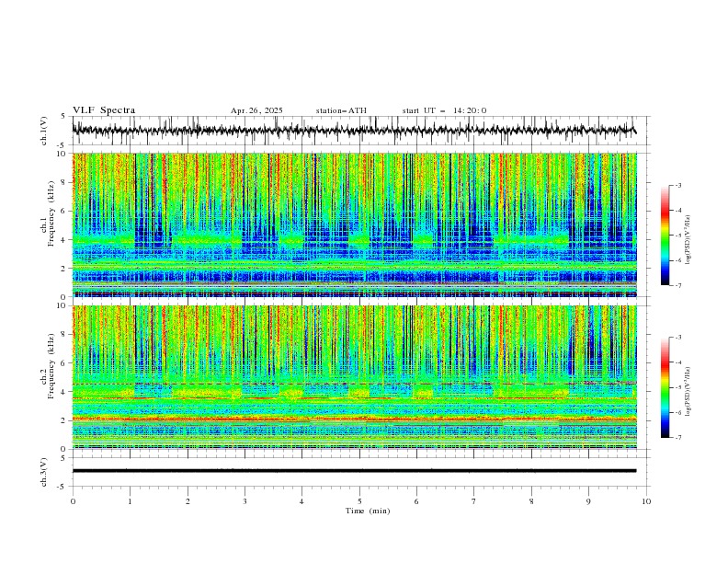Click the "VLF Spectra" title text
The image size is (728, 563).
coord(104,110)
